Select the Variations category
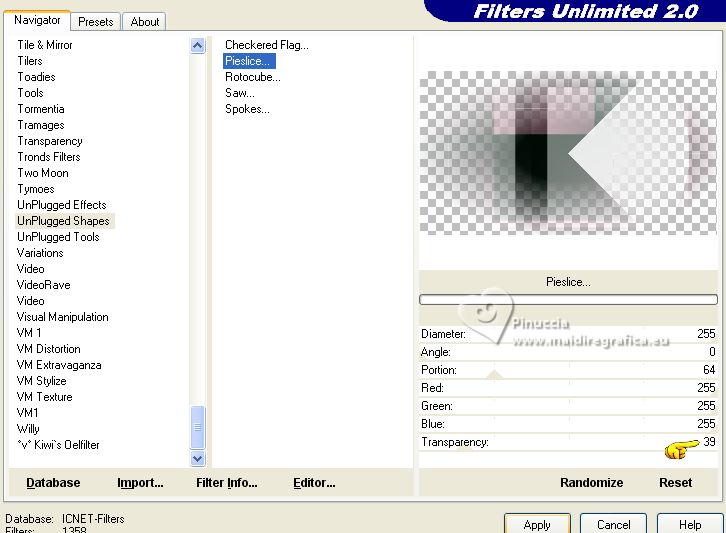 [40, 253]
